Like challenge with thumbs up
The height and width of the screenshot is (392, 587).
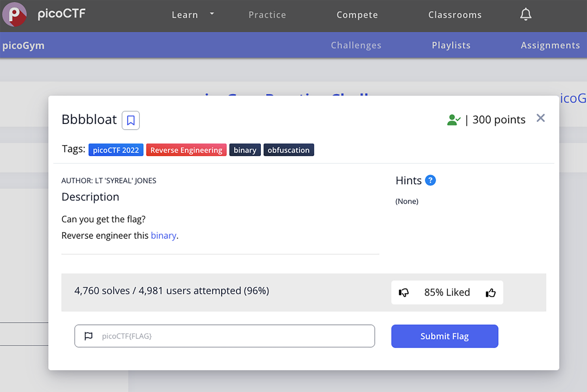pos(491,293)
